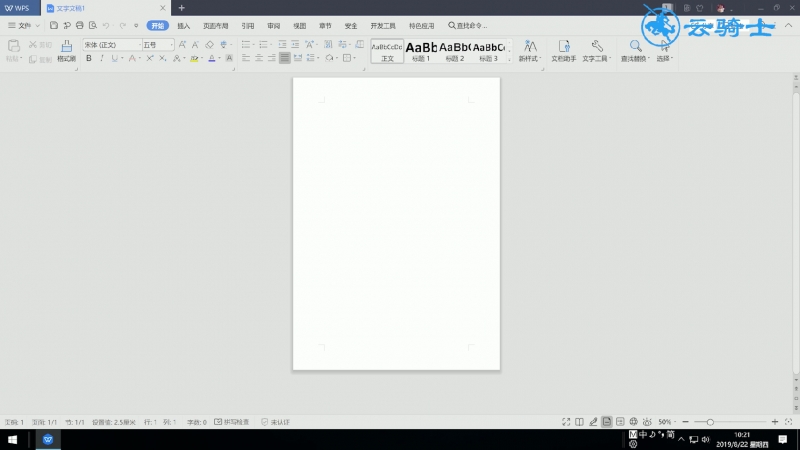This screenshot has width=800, height=450.
Task: Click Spell Check in status bar
Action: tap(232, 422)
